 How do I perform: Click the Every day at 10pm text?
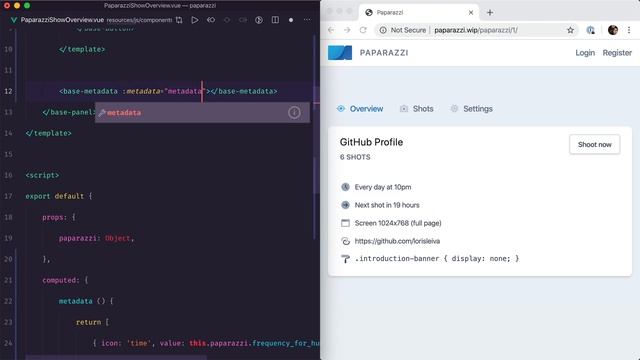tap(383, 187)
